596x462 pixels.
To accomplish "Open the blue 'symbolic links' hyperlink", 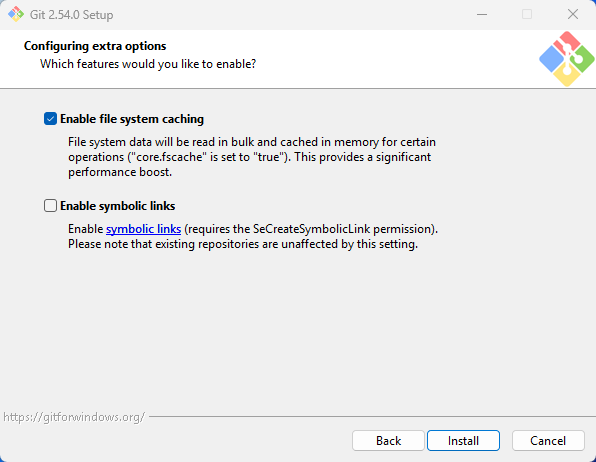I will click(143, 229).
